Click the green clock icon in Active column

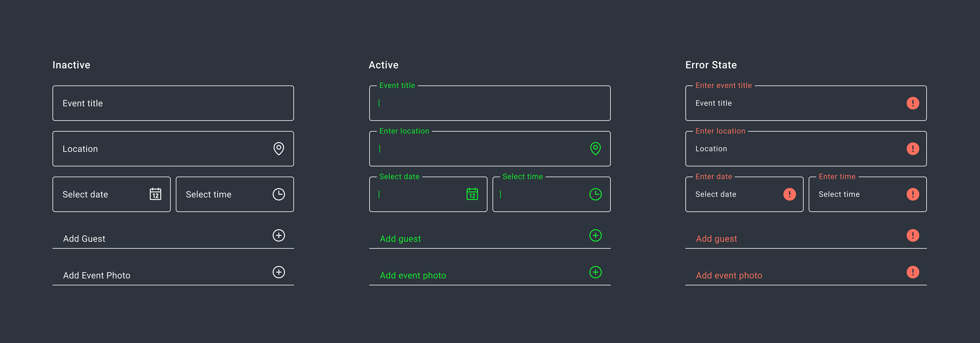coord(595,194)
